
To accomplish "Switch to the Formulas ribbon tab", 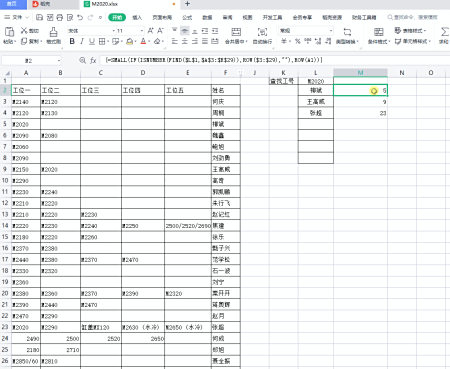I will click(187, 17).
